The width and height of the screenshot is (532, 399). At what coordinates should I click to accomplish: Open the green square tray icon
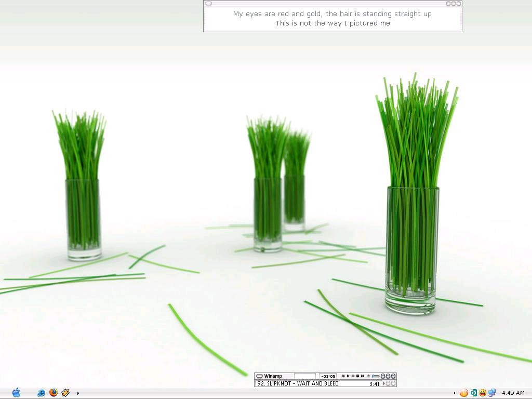coord(473,393)
